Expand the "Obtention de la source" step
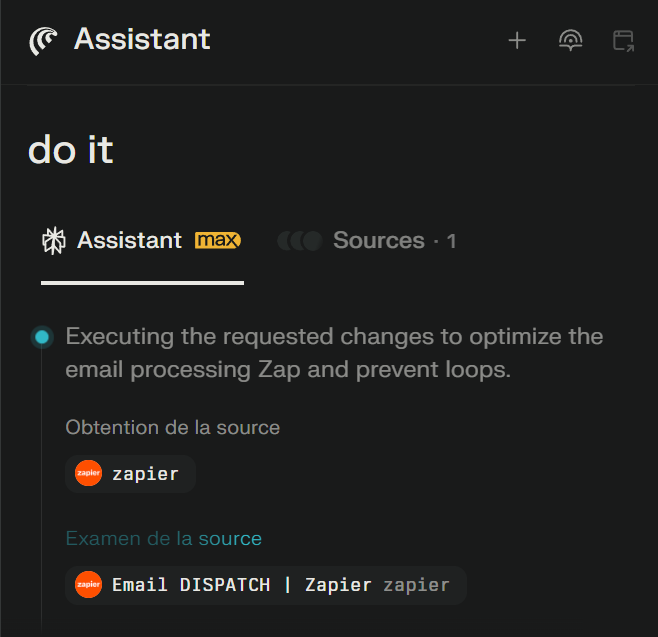The image size is (658, 637). coord(172,428)
